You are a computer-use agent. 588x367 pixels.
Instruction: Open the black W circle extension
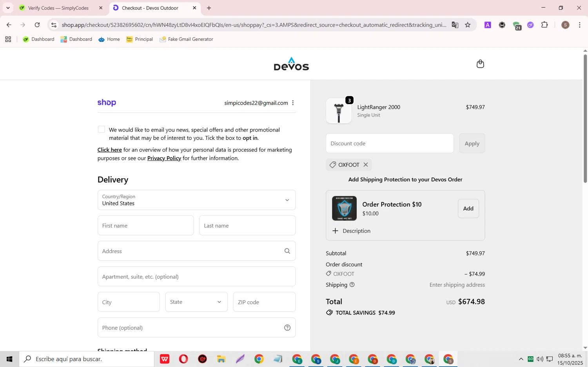pos(502,25)
